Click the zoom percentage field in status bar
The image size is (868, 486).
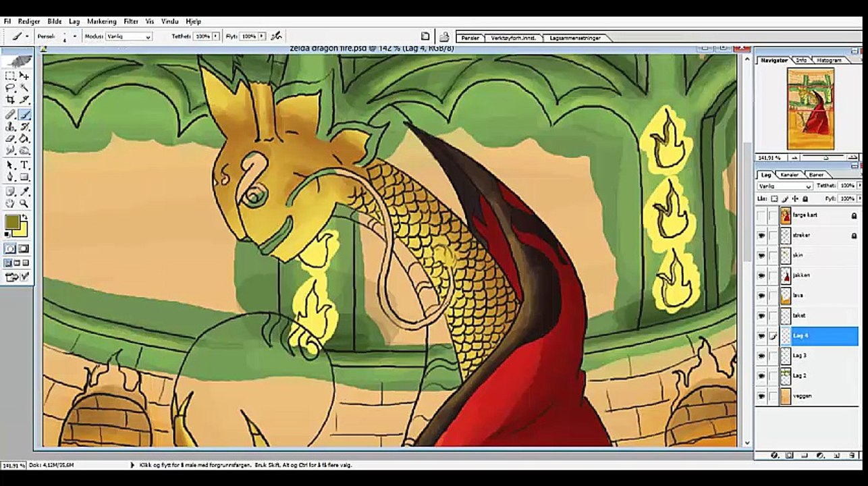tap(13, 466)
